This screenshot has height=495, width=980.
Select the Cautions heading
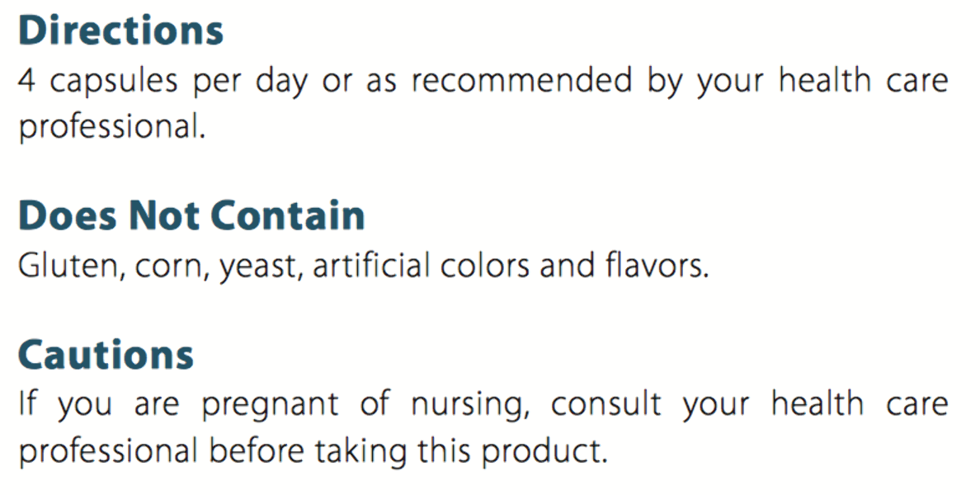tap(106, 356)
